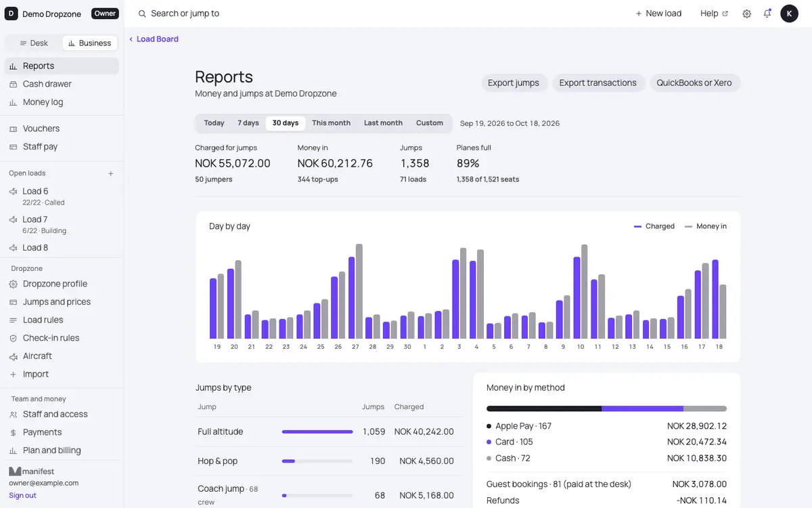Select the 30 days range

(286, 123)
